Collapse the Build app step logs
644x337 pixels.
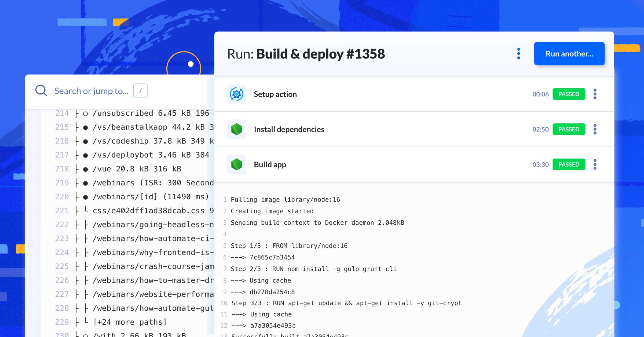point(270,164)
